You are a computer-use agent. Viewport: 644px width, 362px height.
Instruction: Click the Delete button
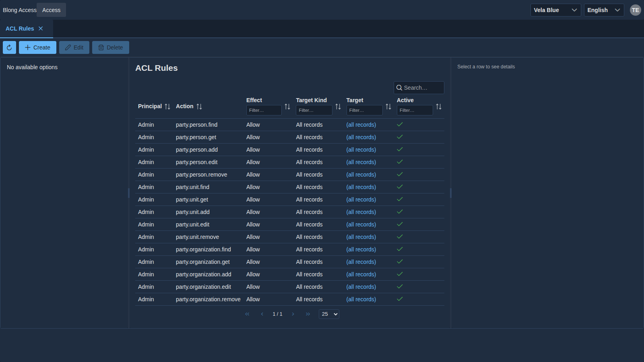[111, 47]
